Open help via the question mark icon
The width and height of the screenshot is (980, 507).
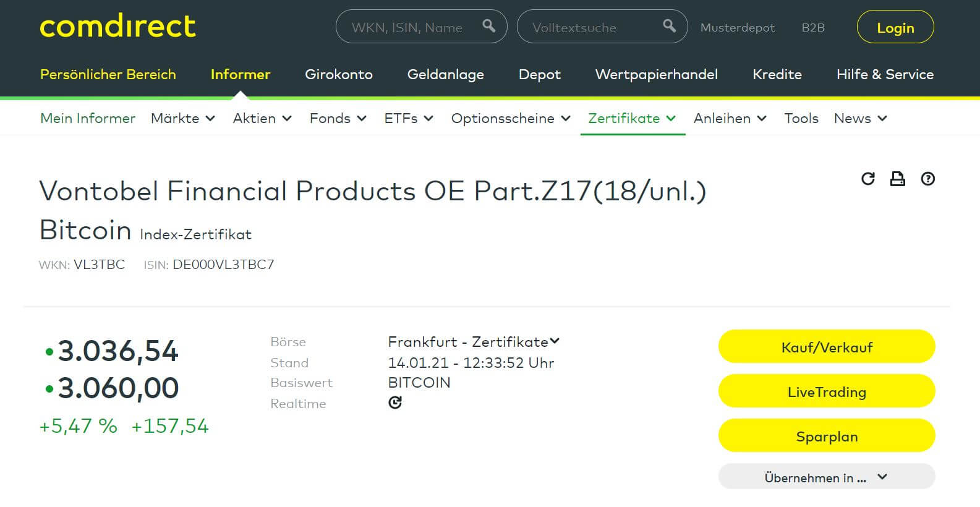coord(927,179)
